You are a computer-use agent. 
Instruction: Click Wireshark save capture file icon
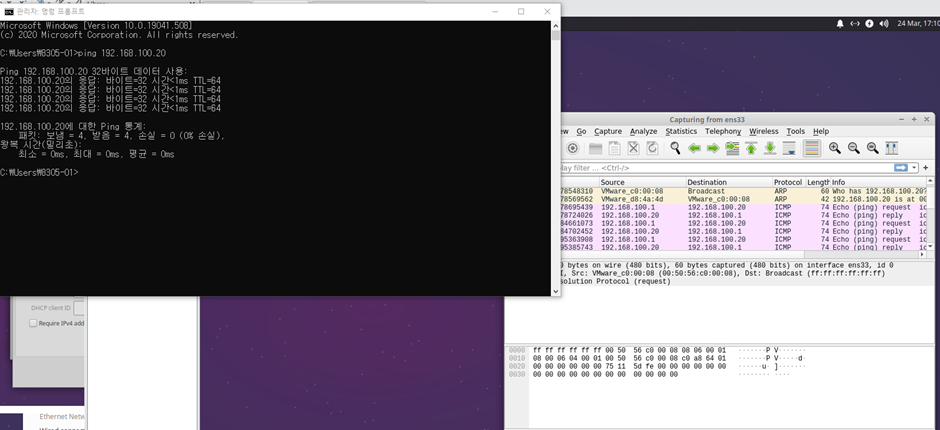click(614, 148)
